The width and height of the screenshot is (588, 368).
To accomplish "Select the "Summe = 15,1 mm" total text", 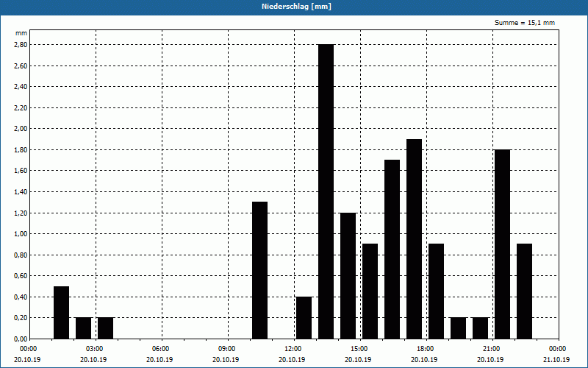I will coord(525,23).
